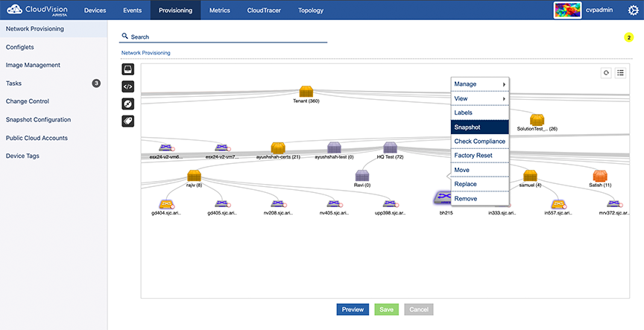The height and width of the screenshot is (330, 644).
Task: Expand the View submenu
Action: pos(480,98)
